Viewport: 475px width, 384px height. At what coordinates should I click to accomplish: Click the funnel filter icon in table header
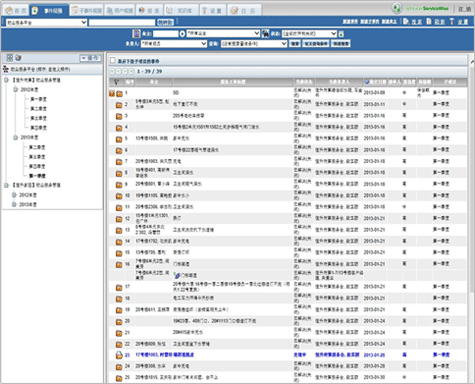(x=116, y=82)
